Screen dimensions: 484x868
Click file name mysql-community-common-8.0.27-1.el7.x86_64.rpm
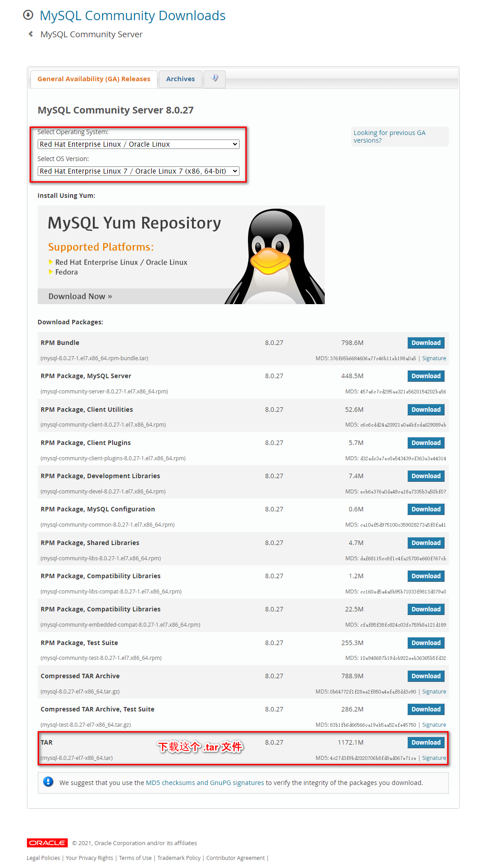(108, 525)
